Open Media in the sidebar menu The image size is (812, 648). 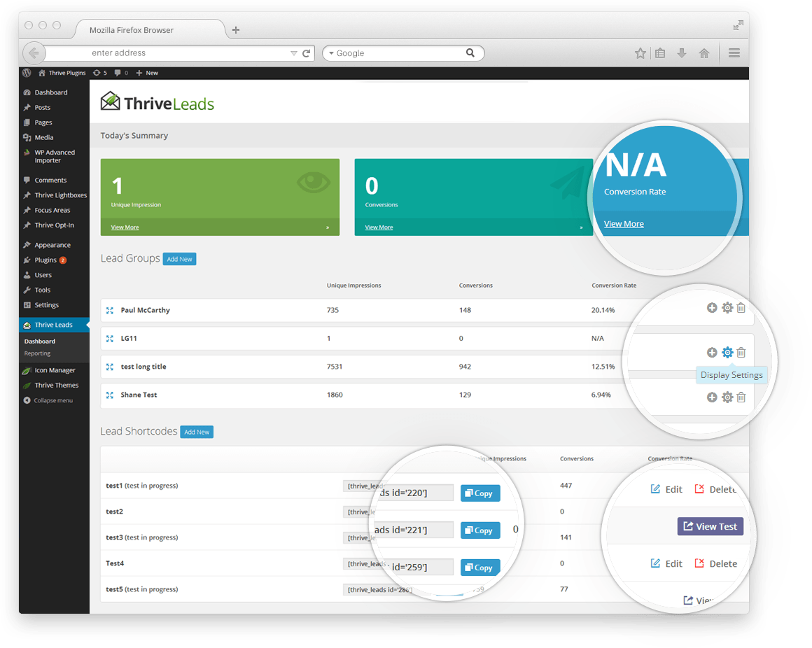(x=44, y=138)
